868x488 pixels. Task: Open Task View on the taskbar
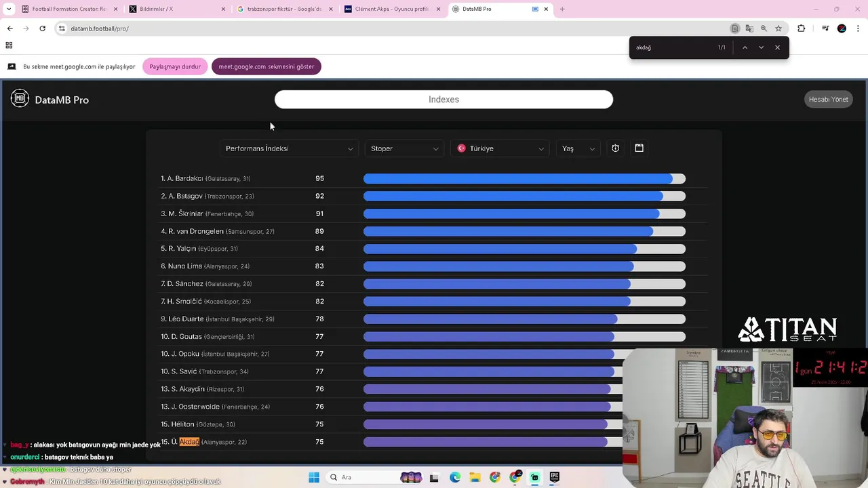tap(434, 477)
